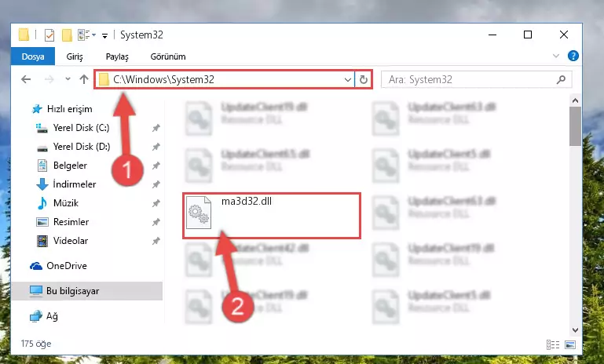604x364 pixels.
Task: Unpin Yerel Disk (C:) from quick access
Action: (x=156, y=128)
